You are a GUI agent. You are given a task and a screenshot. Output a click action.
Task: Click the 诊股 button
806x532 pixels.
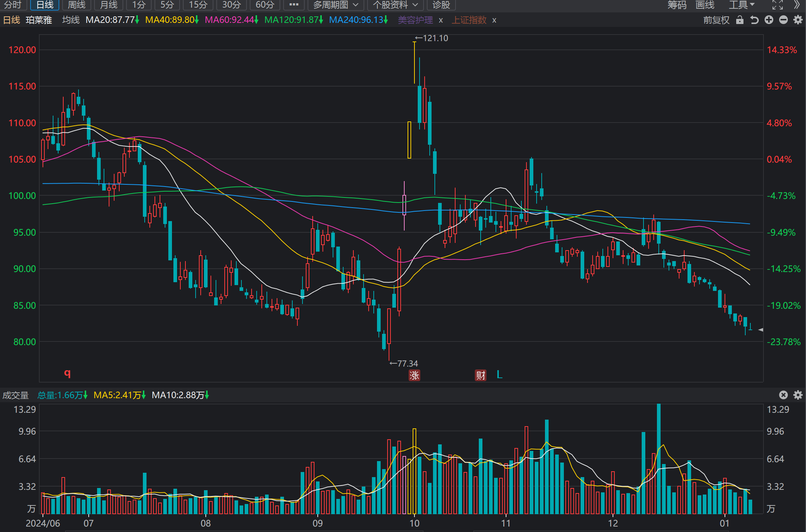(x=441, y=5)
